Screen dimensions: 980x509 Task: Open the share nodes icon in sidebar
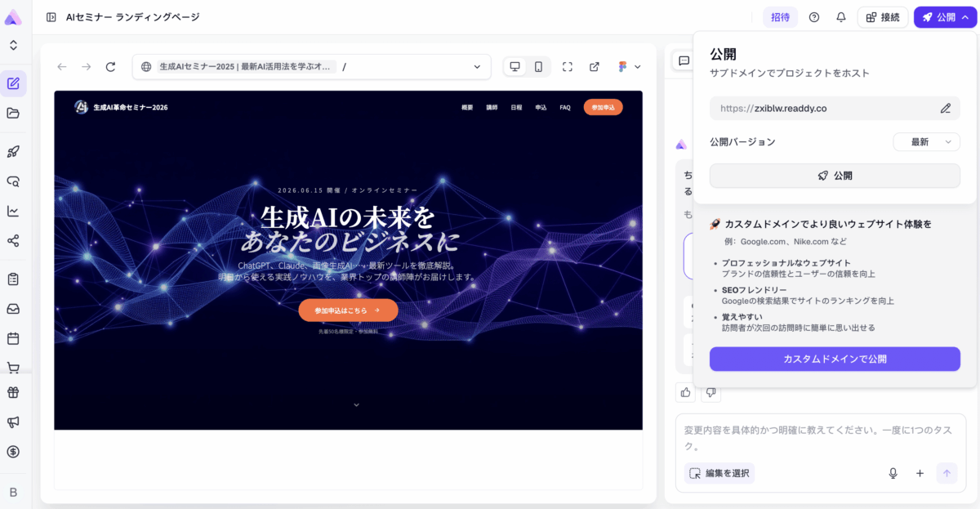pyautogui.click(x=13, y=241)
